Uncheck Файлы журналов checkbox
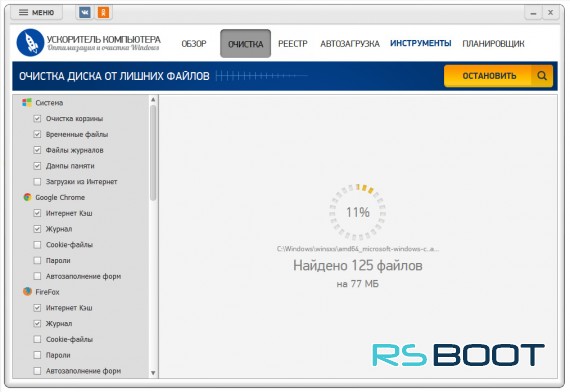 click(37, 150)
